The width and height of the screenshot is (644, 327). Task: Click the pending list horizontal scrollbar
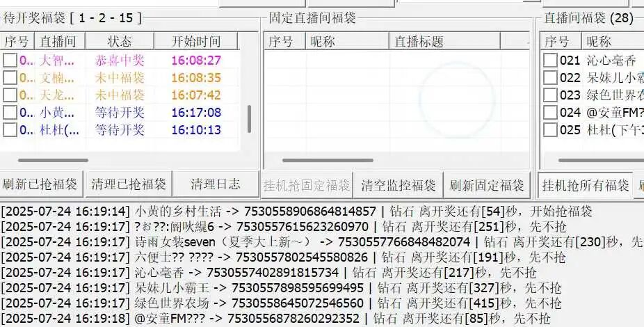(x=53, y=160)
